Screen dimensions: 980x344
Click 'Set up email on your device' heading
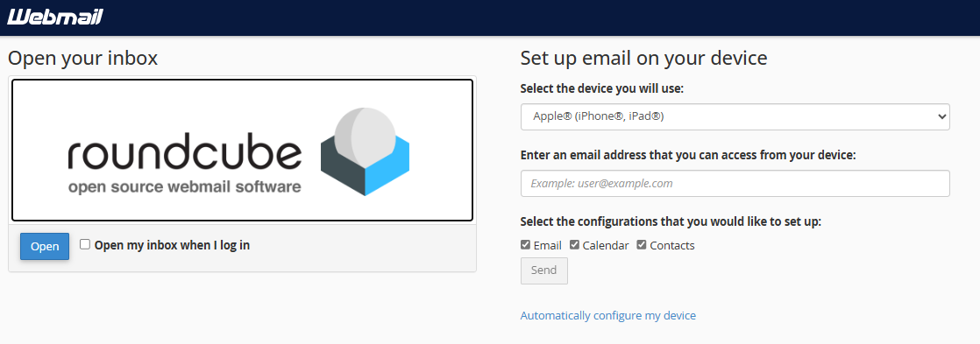(643, 59)
